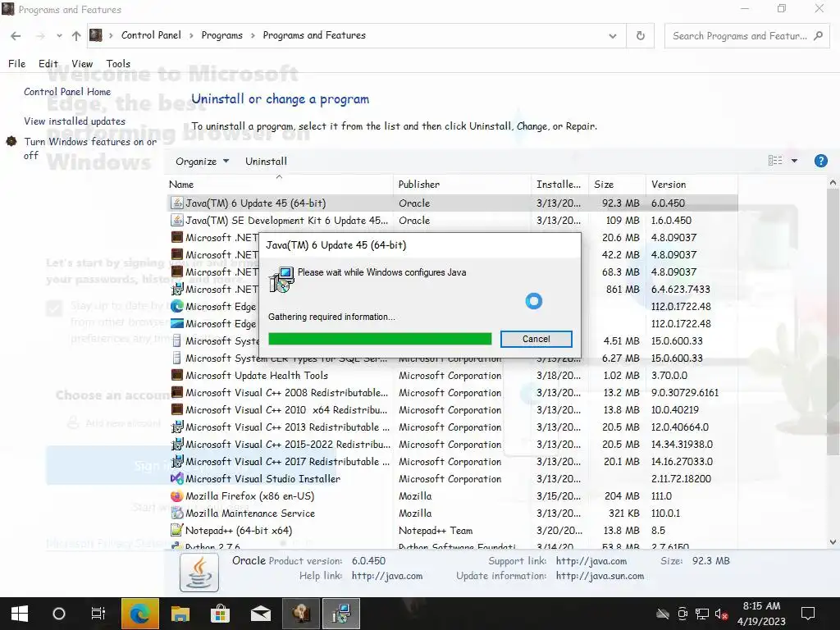The width and height of the screenshot is (840, 630).
Task: Go up one level with up arrow
Action: point(76,36)
